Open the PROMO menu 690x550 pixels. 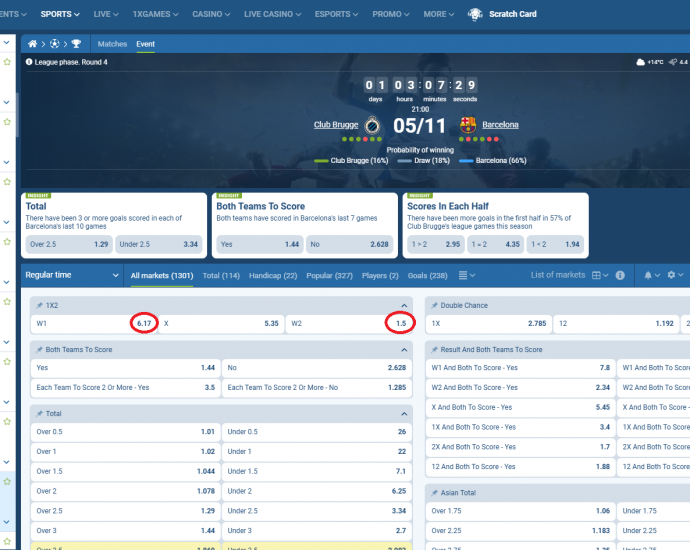pos(390,14)
